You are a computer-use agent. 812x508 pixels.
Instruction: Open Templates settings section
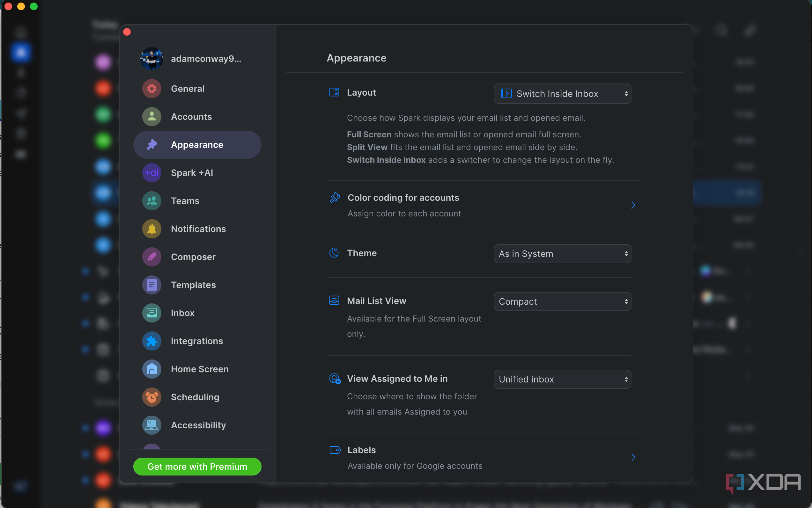click(197, 285)
